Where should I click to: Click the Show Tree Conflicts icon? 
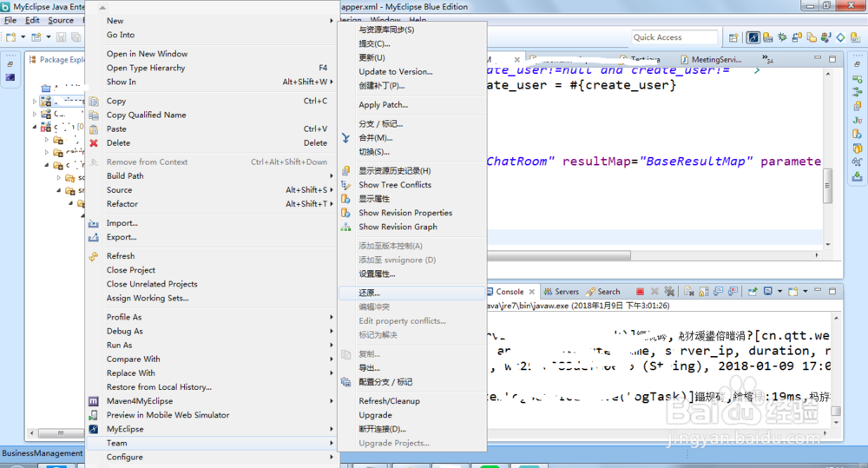click(345, 185)
